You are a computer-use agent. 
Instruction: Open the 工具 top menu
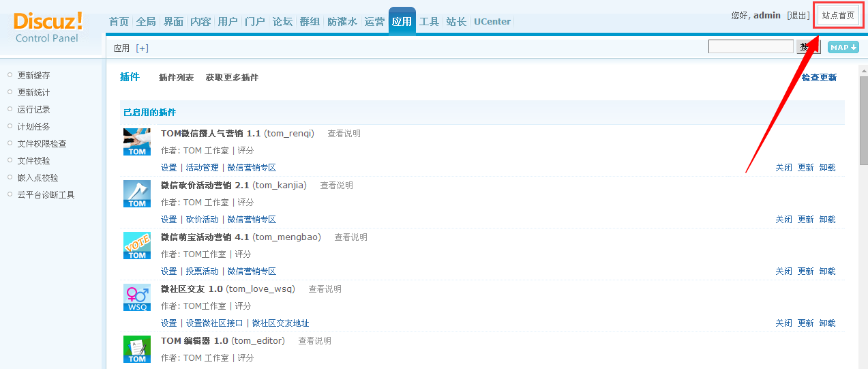(429, 21)
